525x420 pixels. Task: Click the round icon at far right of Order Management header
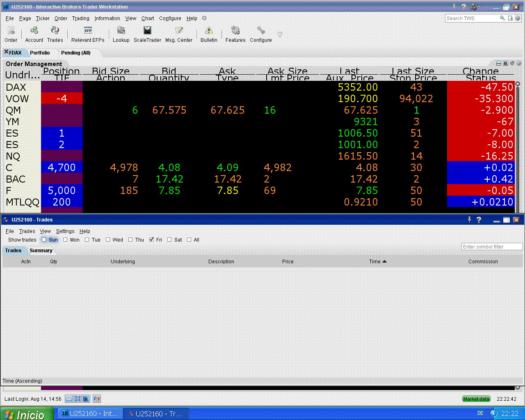point(519,63)
